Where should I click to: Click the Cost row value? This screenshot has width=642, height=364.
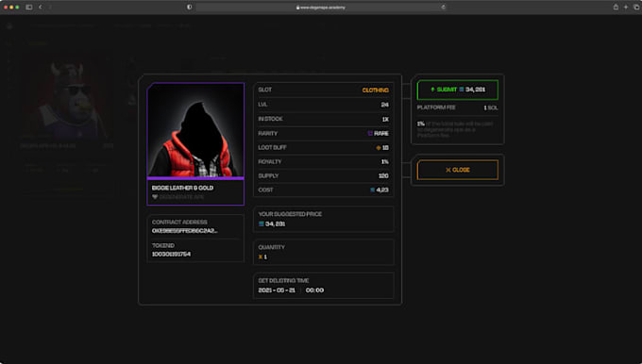[x=380, y=190]
